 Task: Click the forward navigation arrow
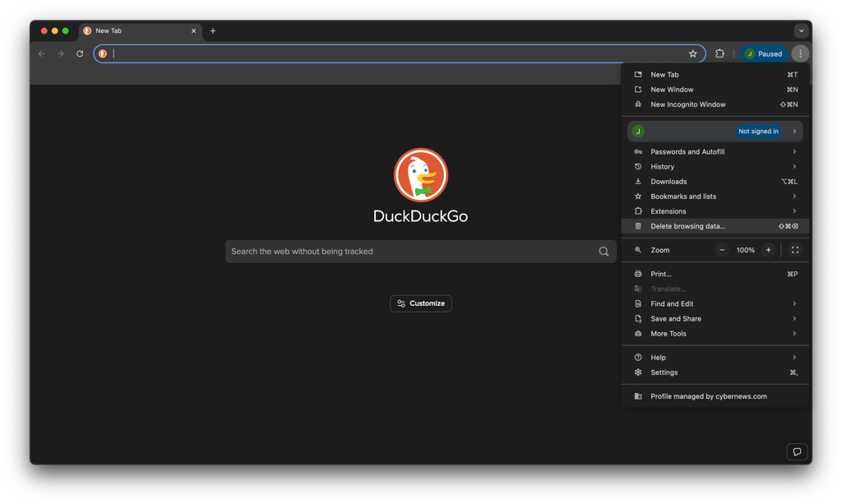click(61, 53)
